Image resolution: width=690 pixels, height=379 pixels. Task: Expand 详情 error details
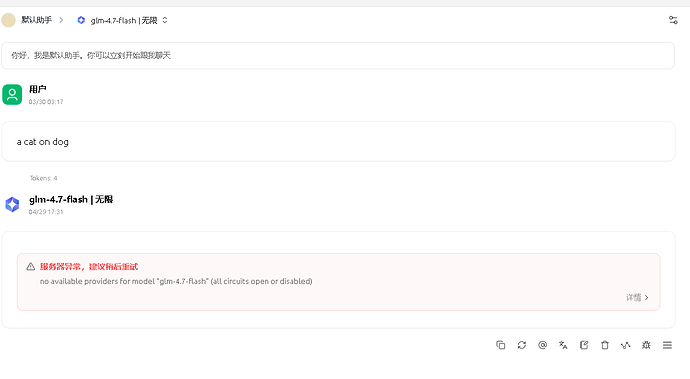tap(637, 298)
